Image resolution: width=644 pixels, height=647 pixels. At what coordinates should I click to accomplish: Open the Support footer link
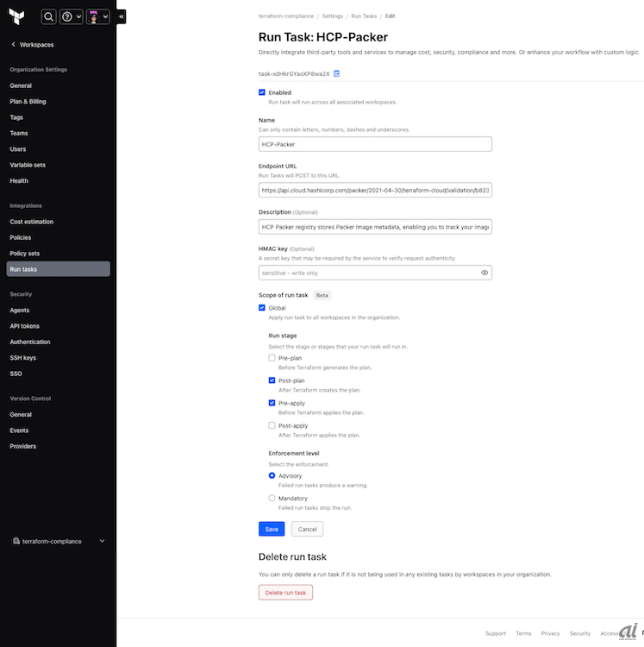point(496,633)
